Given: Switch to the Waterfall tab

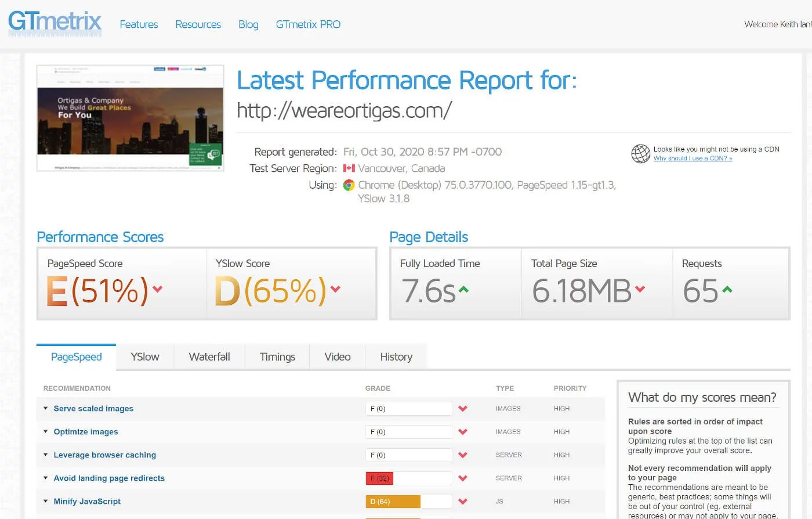Looking at the screenshot, I should click(x=209, y=357).
